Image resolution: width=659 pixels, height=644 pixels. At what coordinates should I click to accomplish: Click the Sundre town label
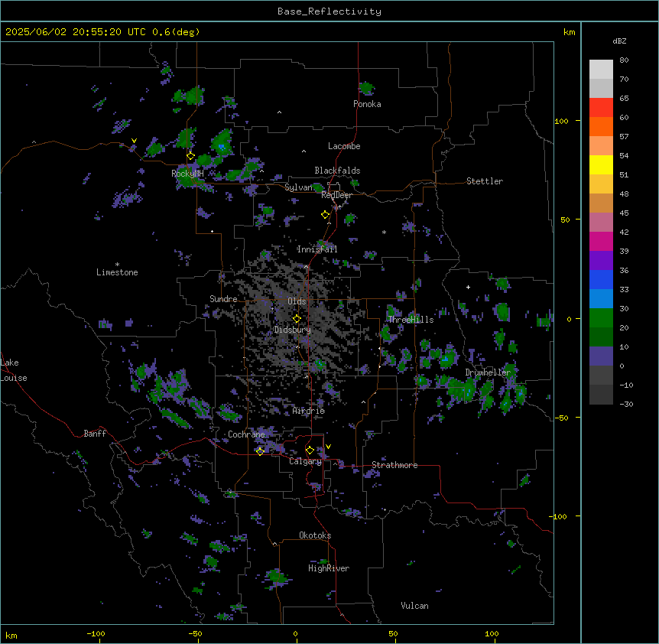pyautogui.click(x=223, y=299)
